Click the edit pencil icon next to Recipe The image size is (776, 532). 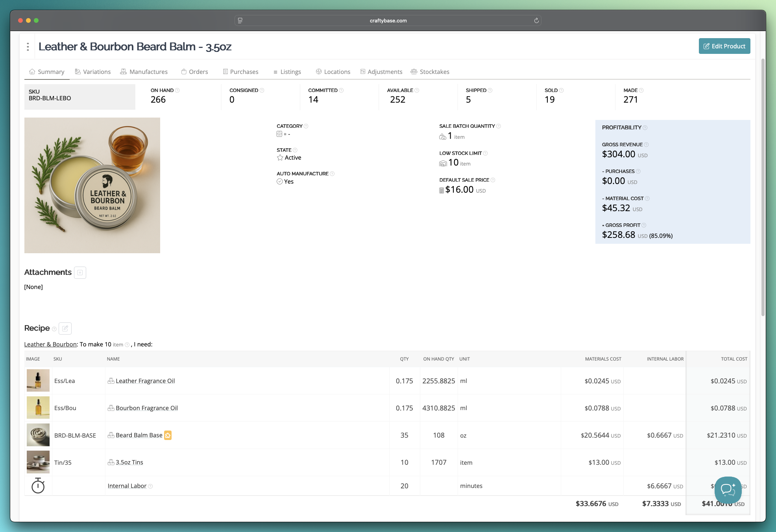click(65, 328)
